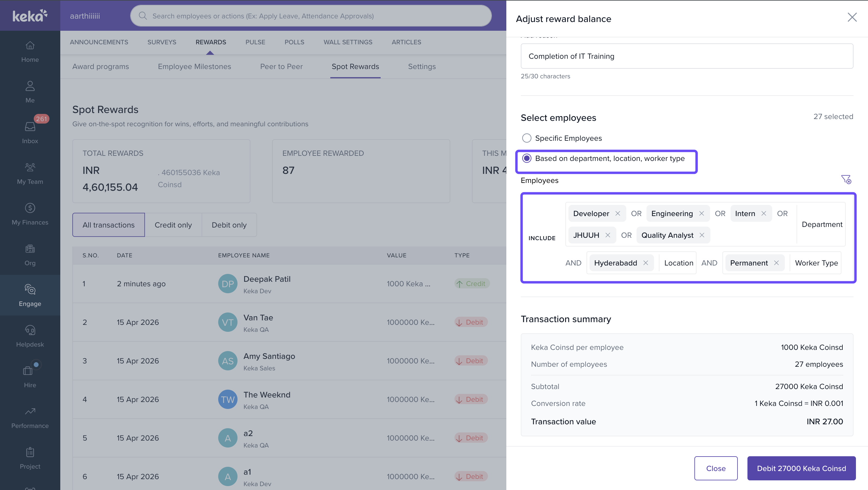
Task: Click Debit 27000 Keka Coinsd button
Action: pos(801,468)
